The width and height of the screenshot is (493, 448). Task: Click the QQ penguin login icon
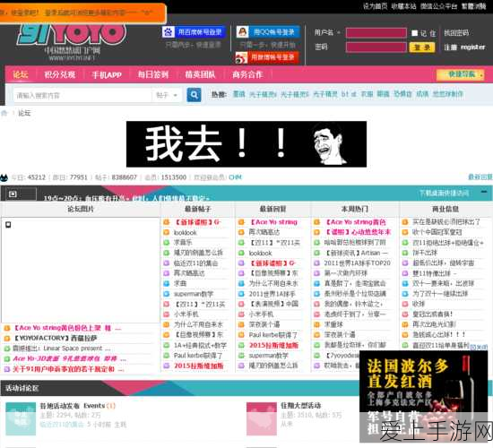pyautogui.click(x=242, y=31)
